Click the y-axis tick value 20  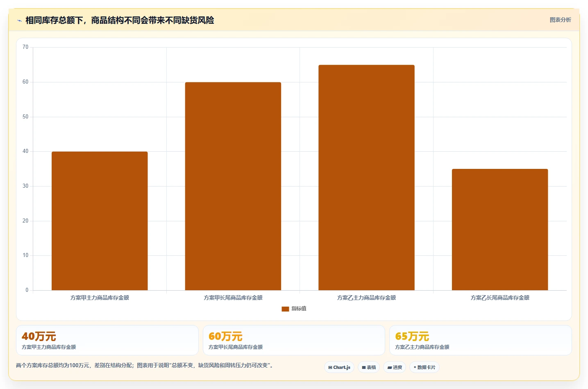coord(25,221)
